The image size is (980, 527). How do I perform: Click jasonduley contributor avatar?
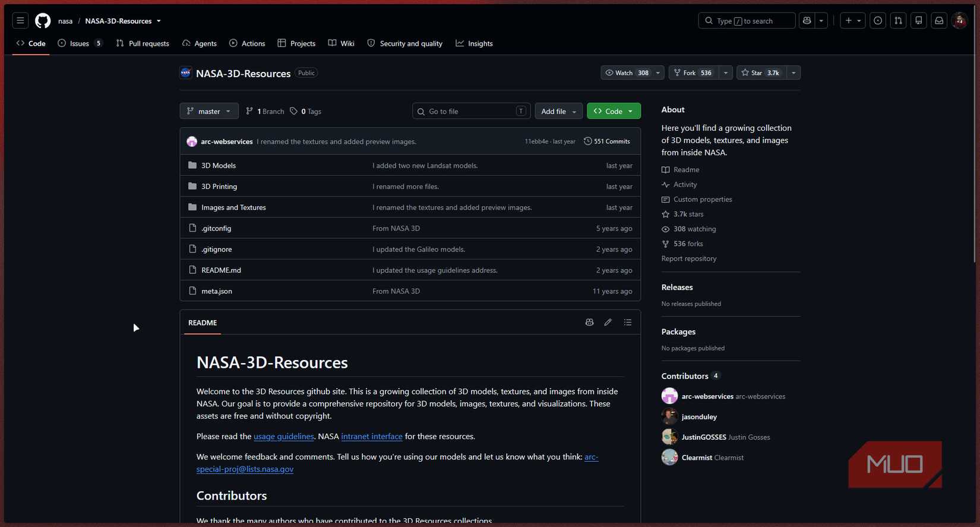pyautogui.click(x=669, y=416)
